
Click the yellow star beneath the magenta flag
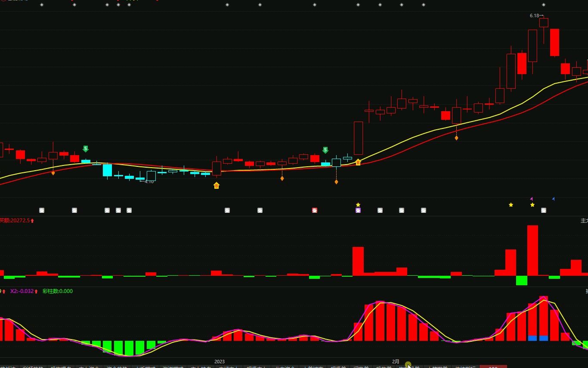[x=532, y=205]
